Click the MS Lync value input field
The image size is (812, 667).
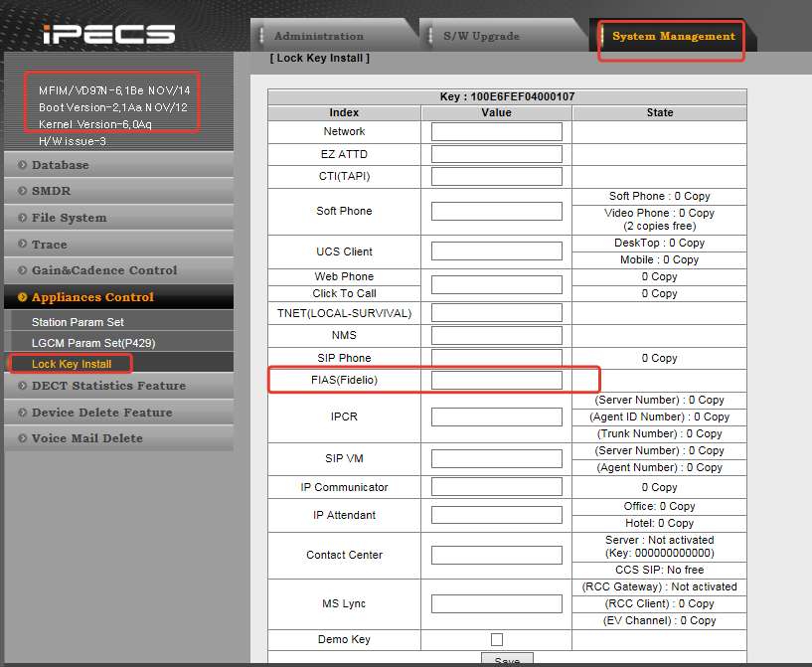pos(497,603)
